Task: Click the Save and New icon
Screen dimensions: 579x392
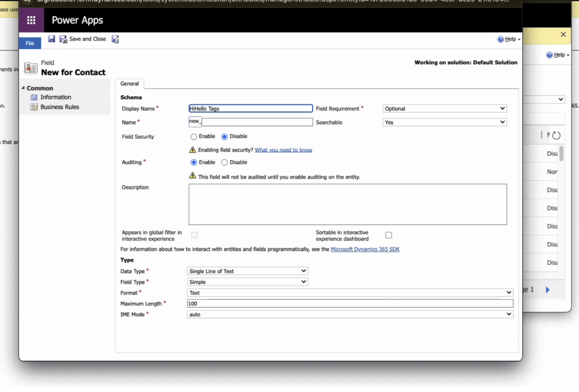Action: point(115,39)
